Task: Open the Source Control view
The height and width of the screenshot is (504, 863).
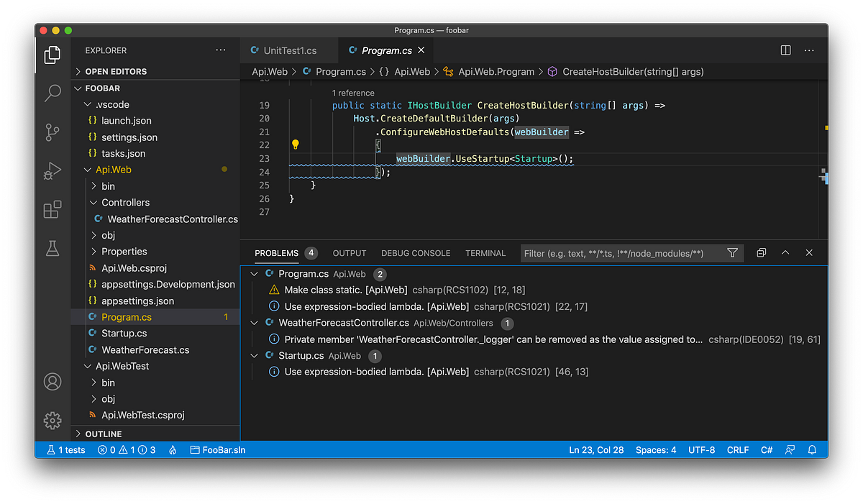Action: pos(52,132)
